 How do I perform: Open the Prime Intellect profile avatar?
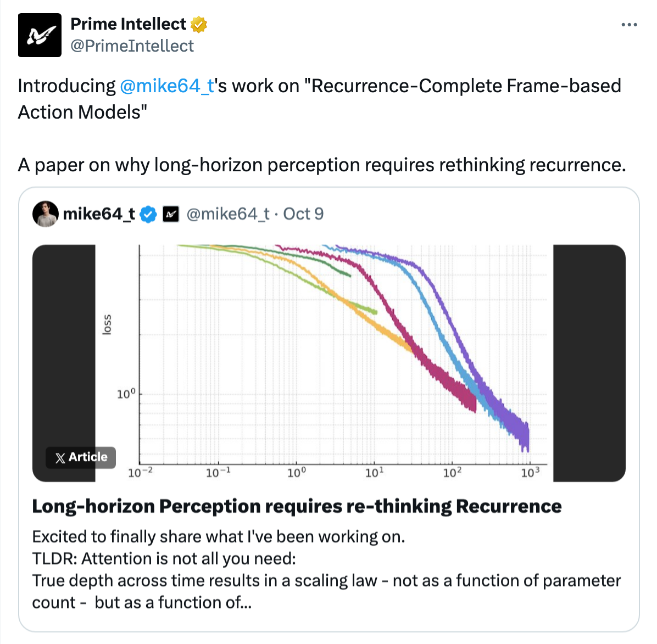click(x=40, y=35)
